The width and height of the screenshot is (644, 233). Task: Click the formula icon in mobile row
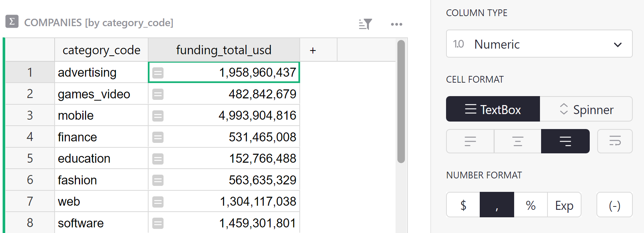[158, 116]
